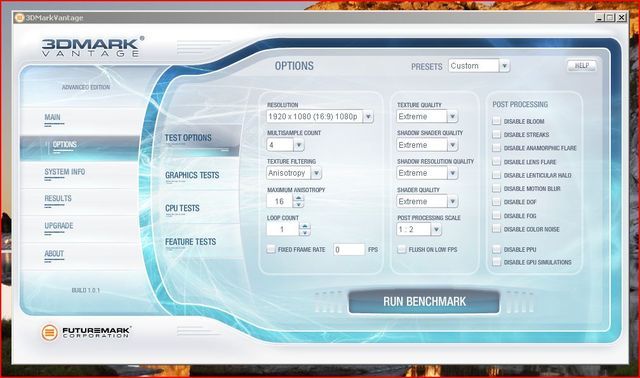Open the System Info menu item
Screen dimensions: 640x378
(64, 172)
